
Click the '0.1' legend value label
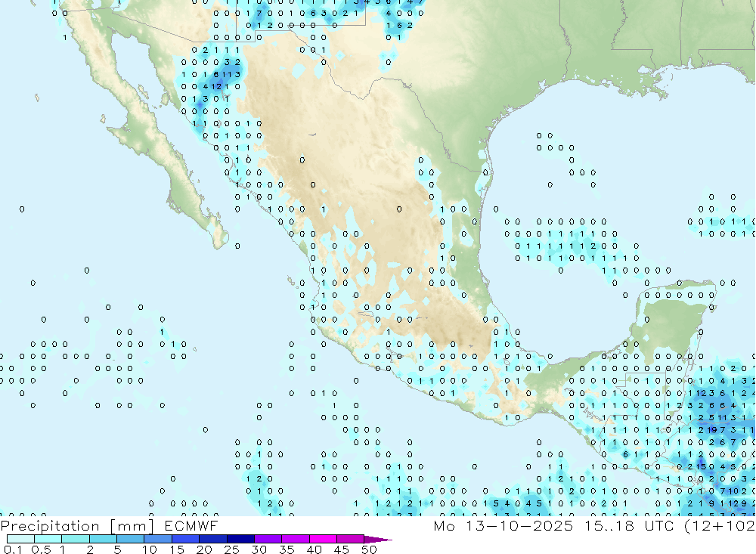[13, 549]
